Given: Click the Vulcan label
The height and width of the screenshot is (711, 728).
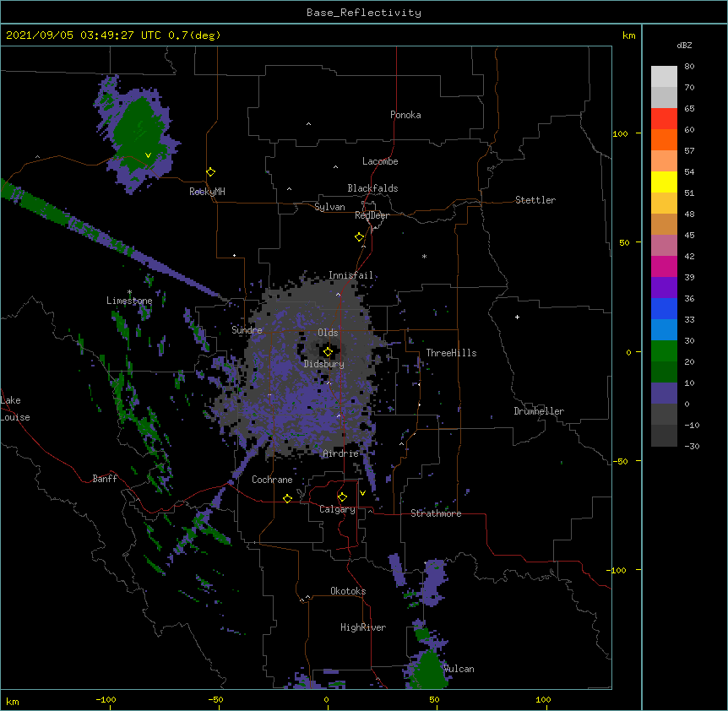Looking at the screenshot, I should coord(459,669).
